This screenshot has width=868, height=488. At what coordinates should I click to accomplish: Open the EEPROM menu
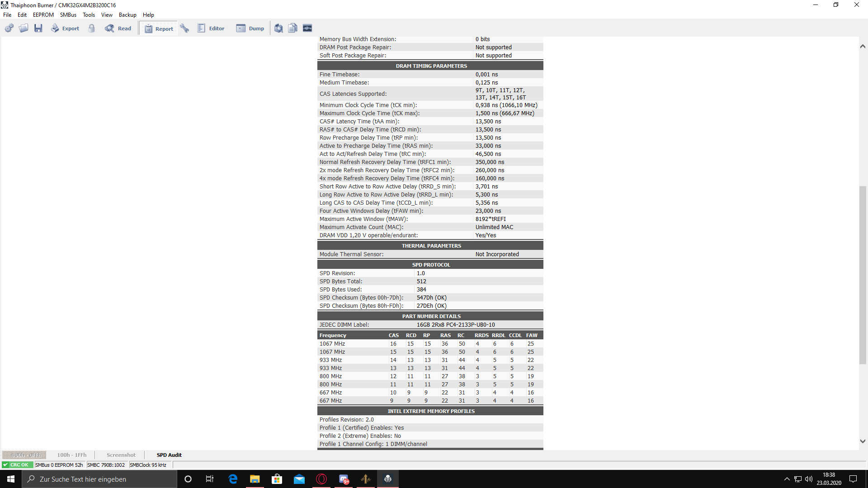(43, 15)
